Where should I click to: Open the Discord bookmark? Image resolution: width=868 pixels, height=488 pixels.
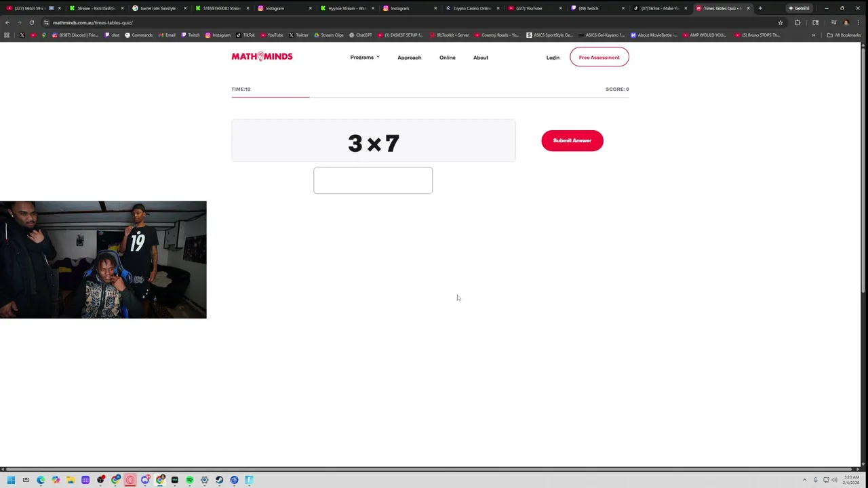[x=75, y=35]
